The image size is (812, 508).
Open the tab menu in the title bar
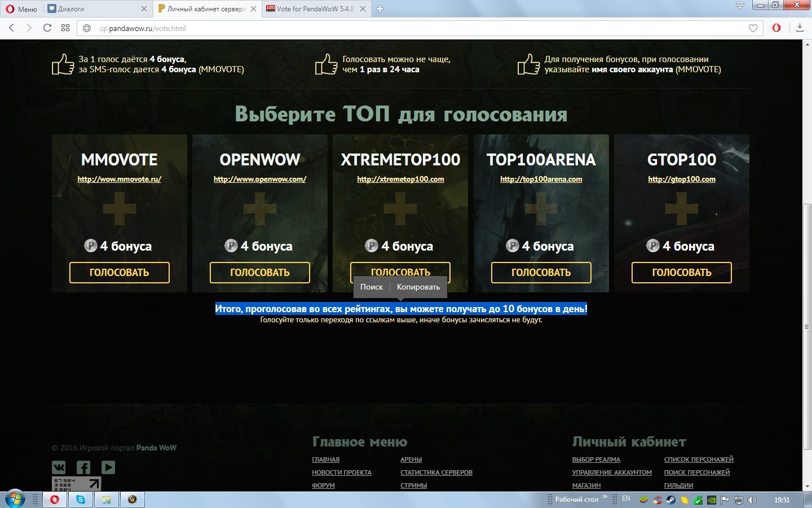(x=740, y=6)
